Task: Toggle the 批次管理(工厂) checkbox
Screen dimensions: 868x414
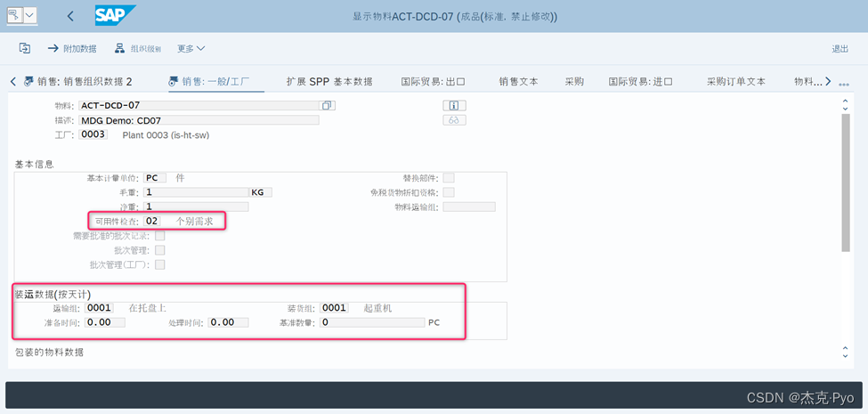Action: click(x=160, y=264)
